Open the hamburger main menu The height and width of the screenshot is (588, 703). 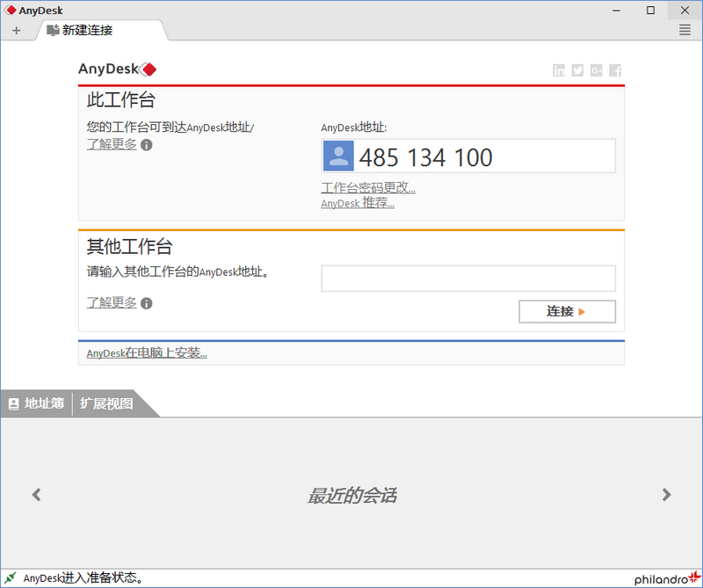tap(685, 30)
